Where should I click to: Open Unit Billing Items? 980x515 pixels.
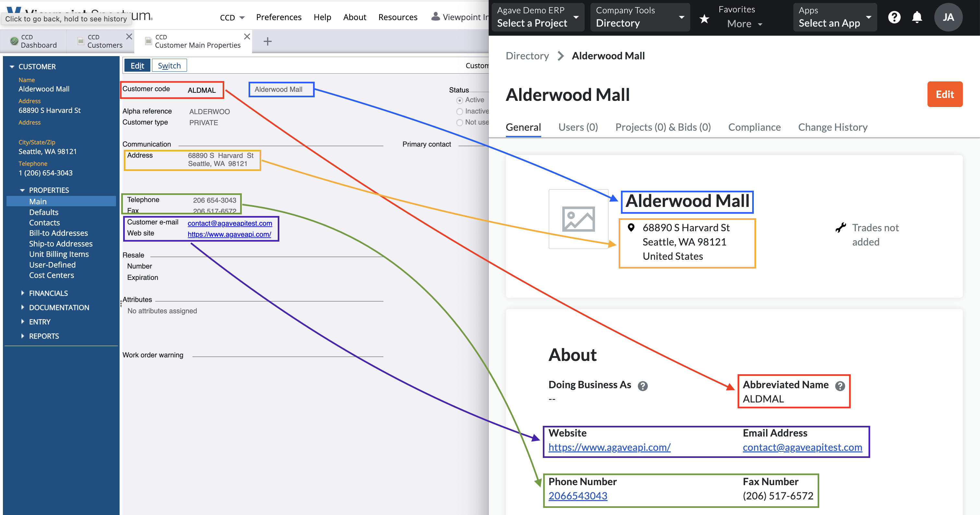tap(59, 254)
